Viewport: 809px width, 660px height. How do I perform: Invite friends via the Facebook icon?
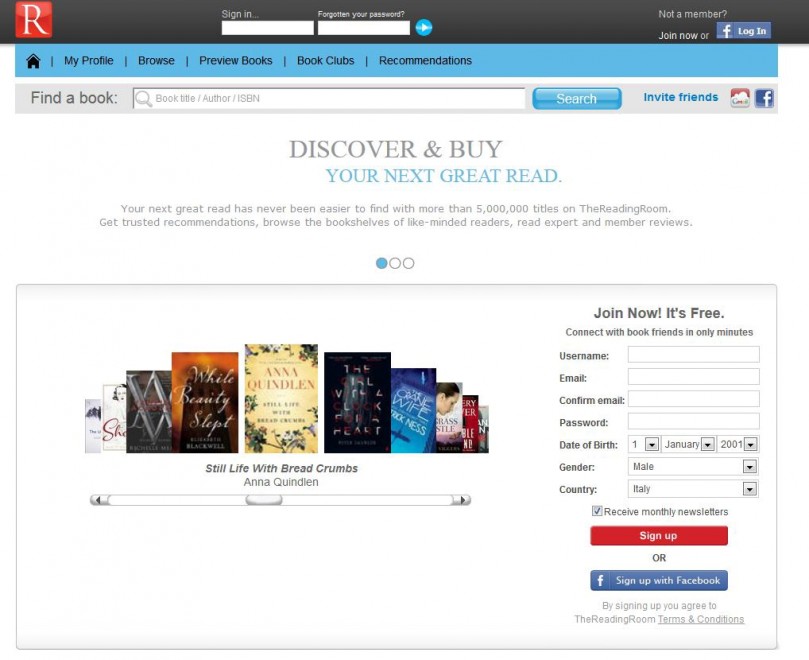pyautogui.click(x=764, y=98)
